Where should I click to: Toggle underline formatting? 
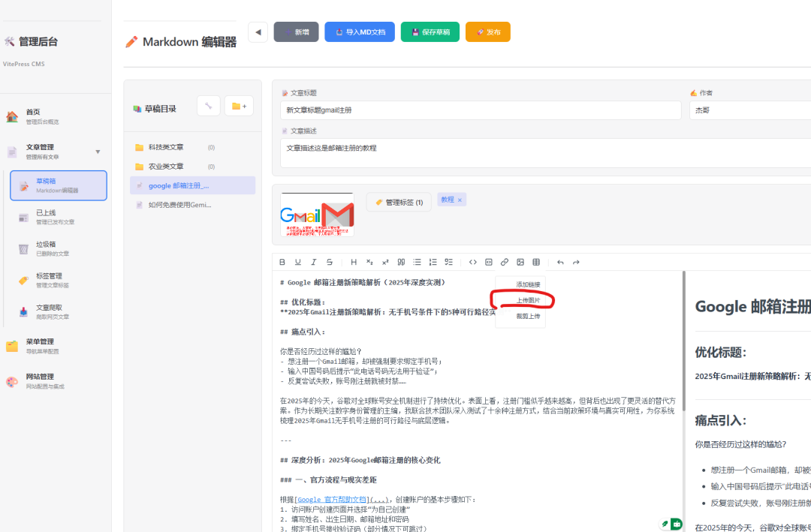(298, 262)
